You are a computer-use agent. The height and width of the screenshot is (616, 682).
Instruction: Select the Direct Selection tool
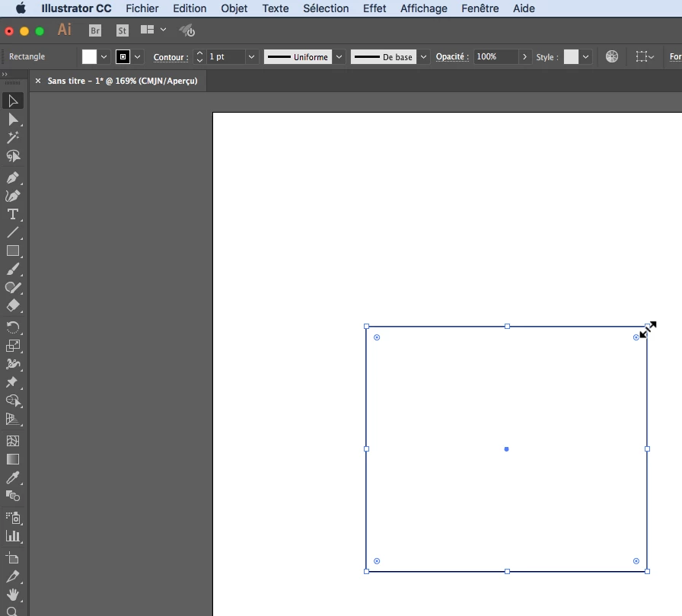(13, 120)
